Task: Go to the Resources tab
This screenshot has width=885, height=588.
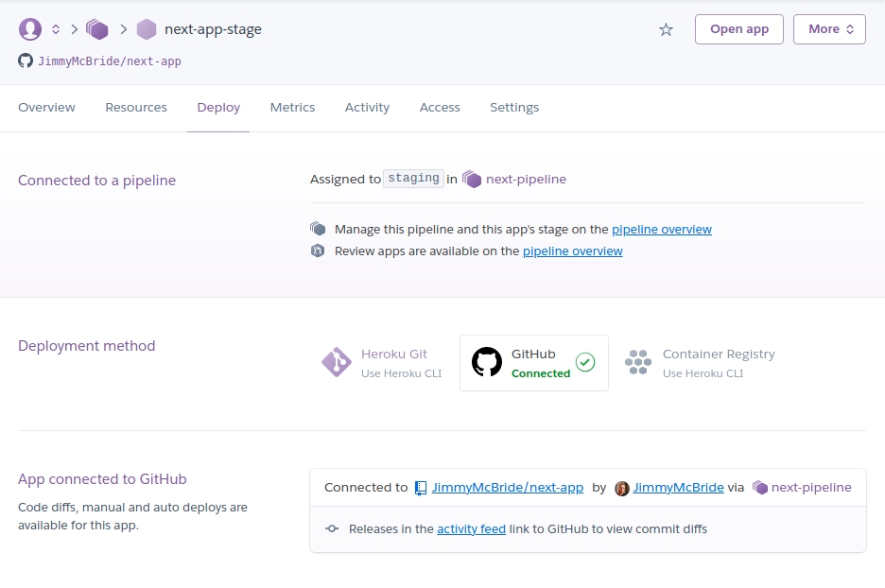Action: 136,108
